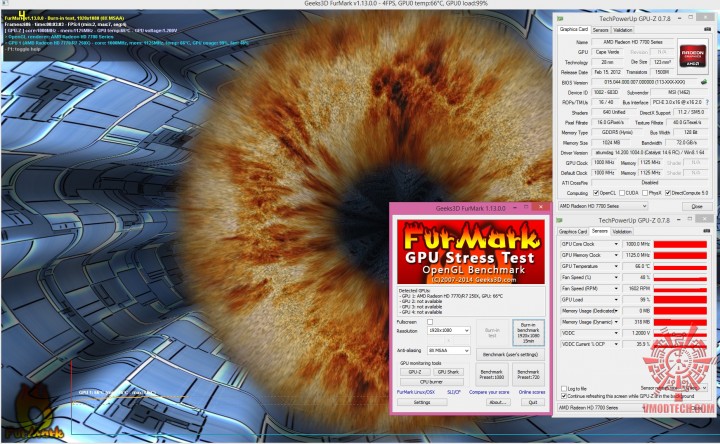Switch to Graphics Card tab in lower GPU-Z window

(x=573, y=232)
